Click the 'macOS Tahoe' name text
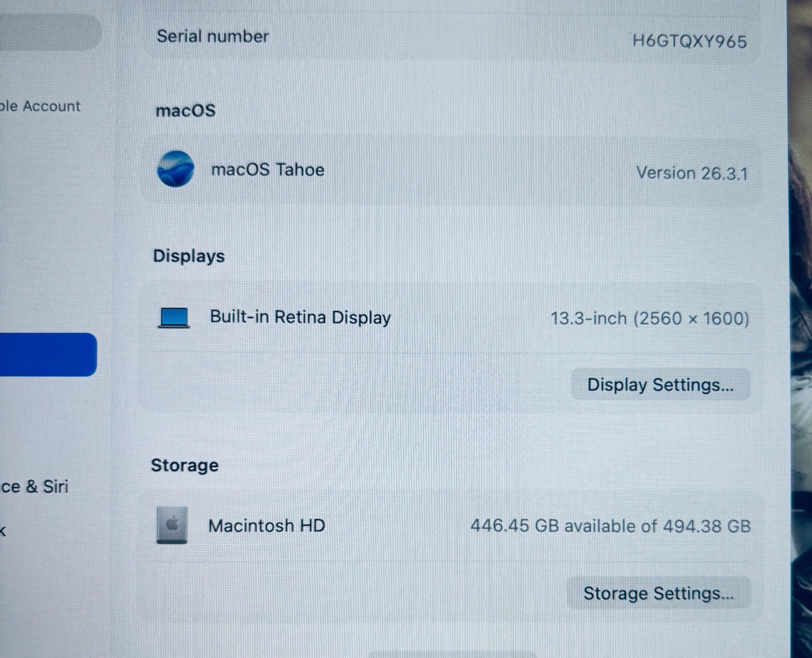Screen dimensions: 812x658 (x=268, y=170)
